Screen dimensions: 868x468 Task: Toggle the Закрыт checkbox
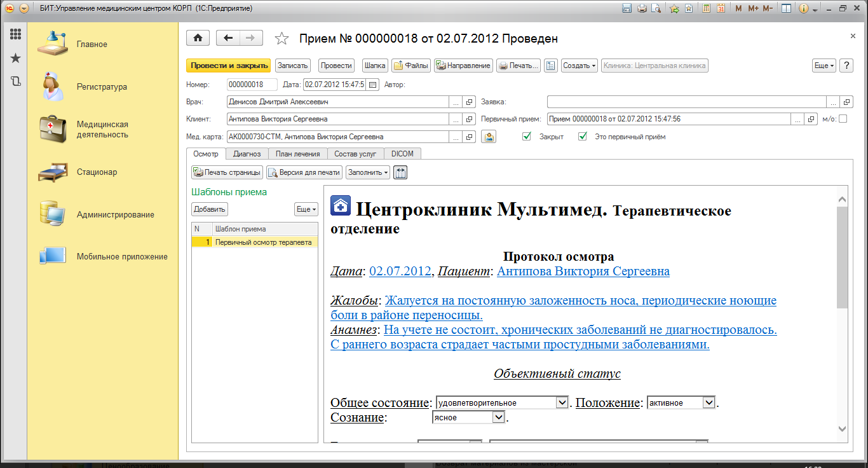(x=526, y=136)
